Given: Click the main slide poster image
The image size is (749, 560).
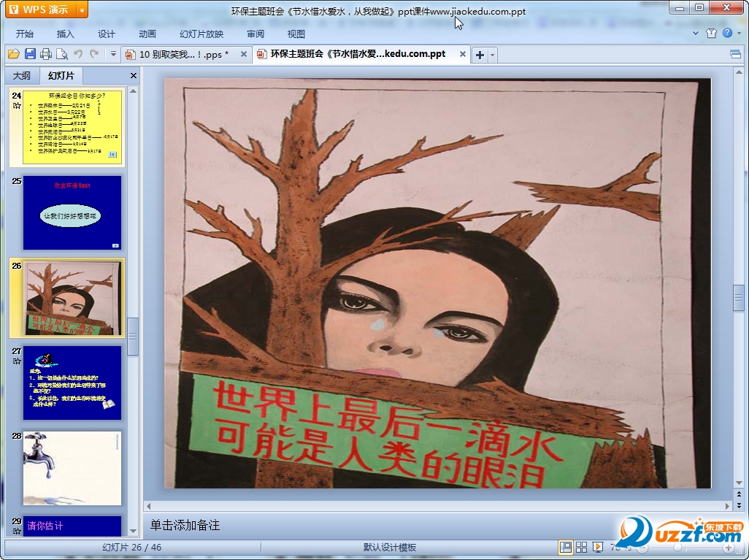Looking at the screenshot, I should coord(437,283).
